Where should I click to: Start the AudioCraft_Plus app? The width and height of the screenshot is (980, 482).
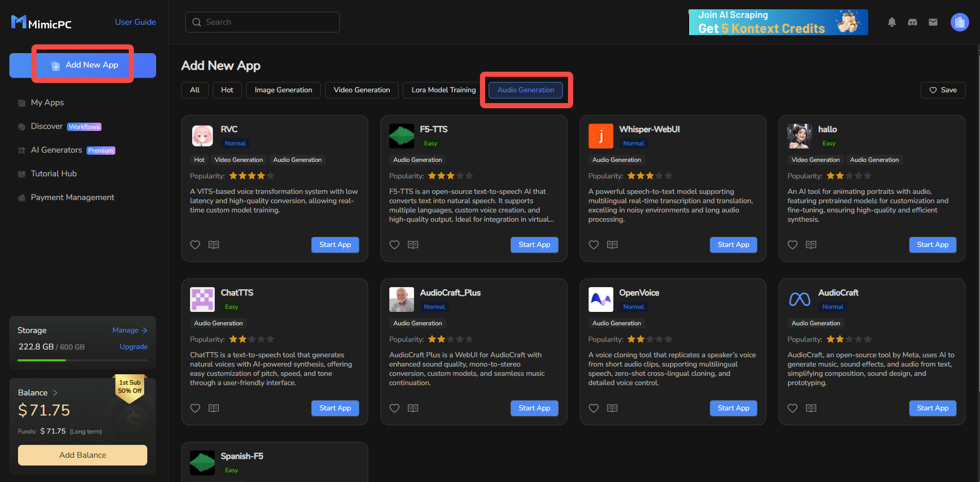535,408
